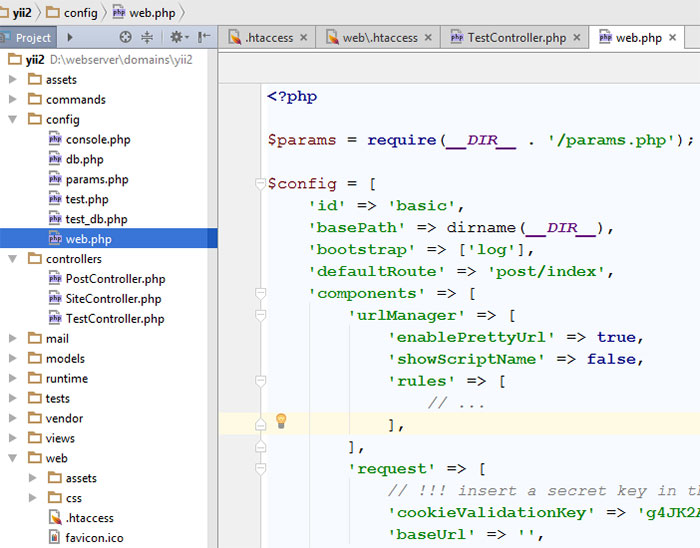This screenshot has width=700, height=548.
Task: Open db.php file in project tree
Action: 84,159
